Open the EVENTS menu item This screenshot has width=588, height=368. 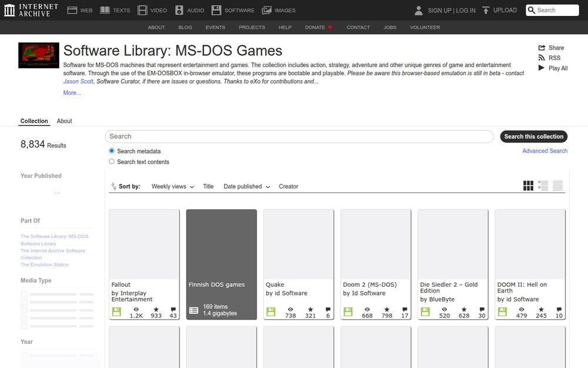tap(215, 28)
